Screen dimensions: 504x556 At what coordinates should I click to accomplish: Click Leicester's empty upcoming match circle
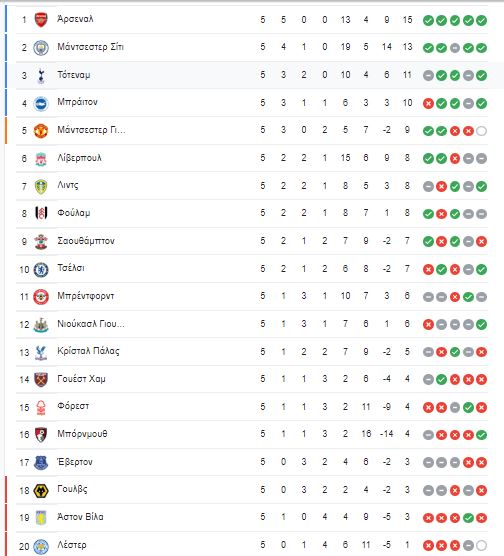[481, 545]
